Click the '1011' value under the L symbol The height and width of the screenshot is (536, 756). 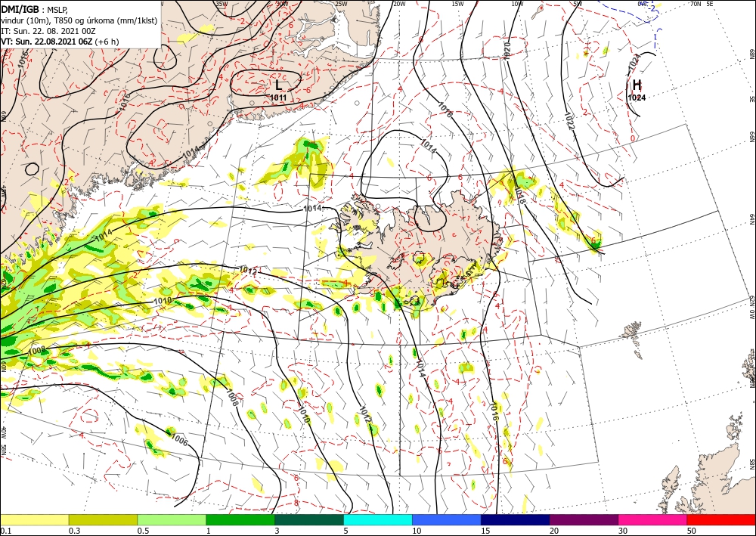click(278, 98)
